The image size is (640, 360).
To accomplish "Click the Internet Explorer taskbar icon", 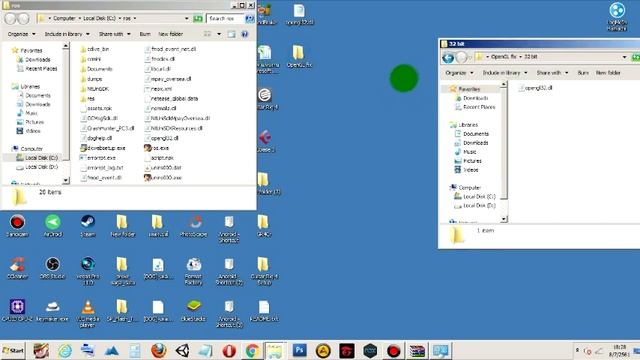I will point(65,351).
